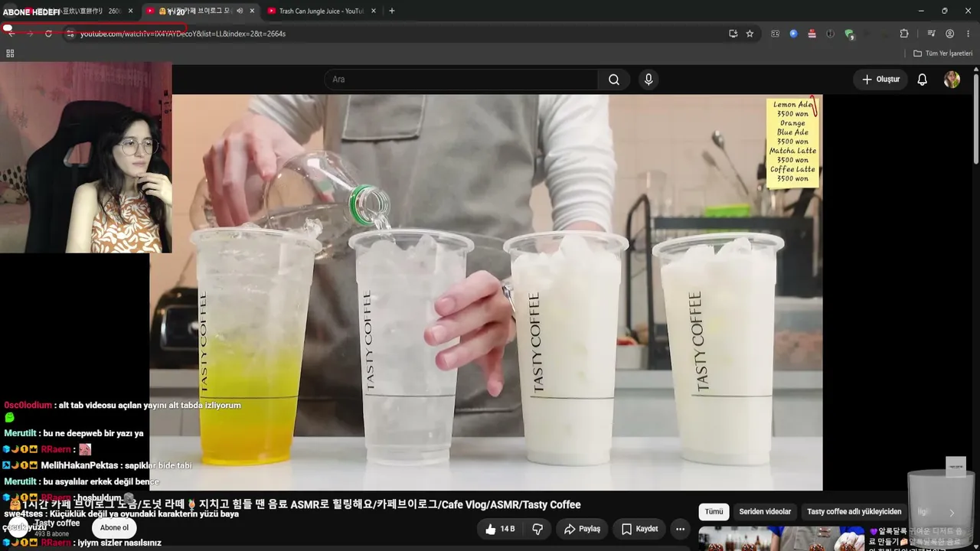Close the Trash Can Jungle Juice tab
Screen dimensions: 980x551
374,11
